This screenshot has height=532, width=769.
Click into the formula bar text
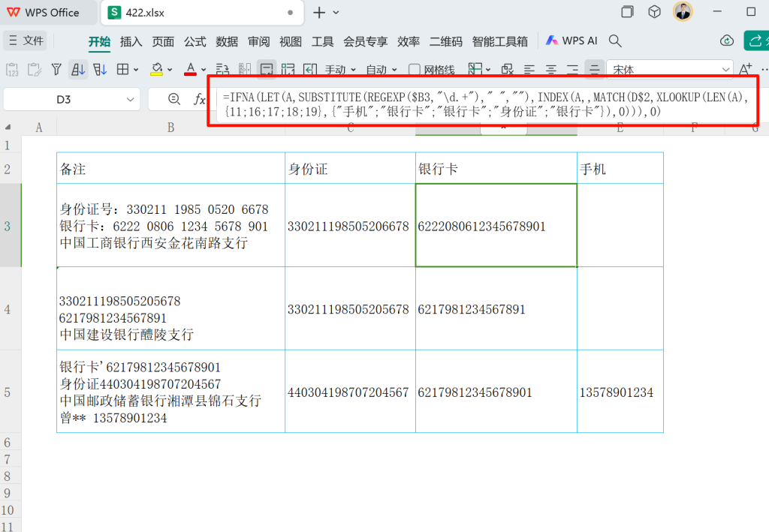(x=486, y=104)
